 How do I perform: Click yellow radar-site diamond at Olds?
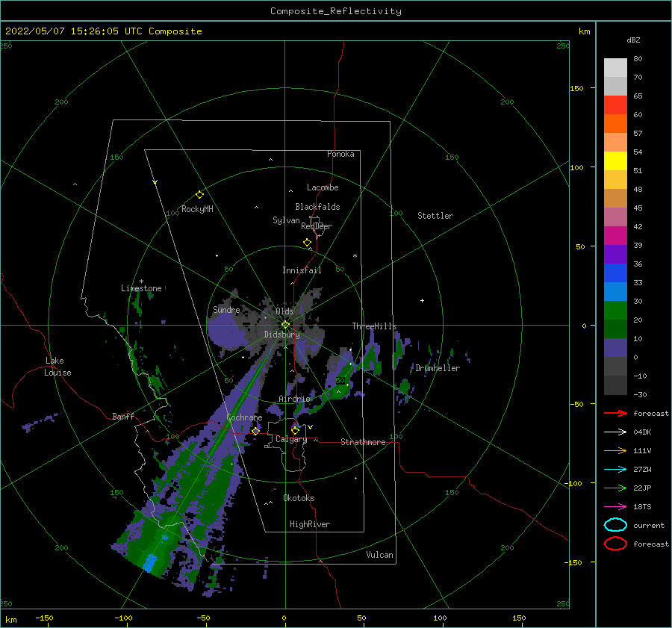coord(285,325)
